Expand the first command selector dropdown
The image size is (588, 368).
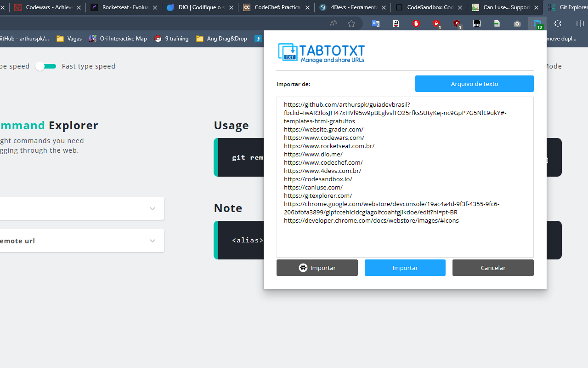pyautogui.click(x=152, y=208)
